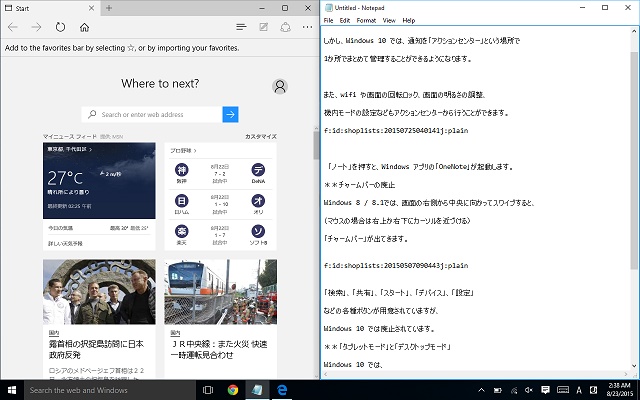Click the 日 日ハム team icon
The height and width of the screenshot is (400, 640).
point(181,200)
